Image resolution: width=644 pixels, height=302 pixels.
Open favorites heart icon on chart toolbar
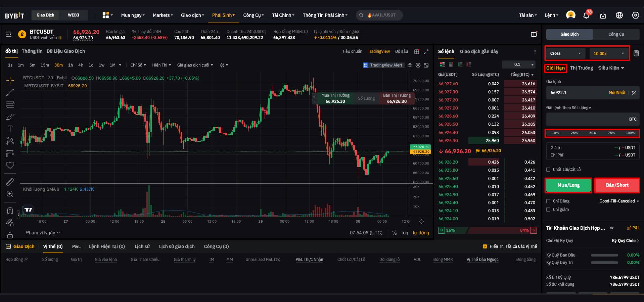[x=10, y=165]
